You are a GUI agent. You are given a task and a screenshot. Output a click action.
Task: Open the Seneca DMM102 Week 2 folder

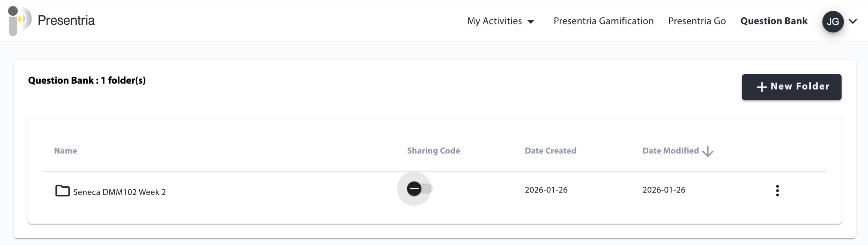[x=119, y=192]
